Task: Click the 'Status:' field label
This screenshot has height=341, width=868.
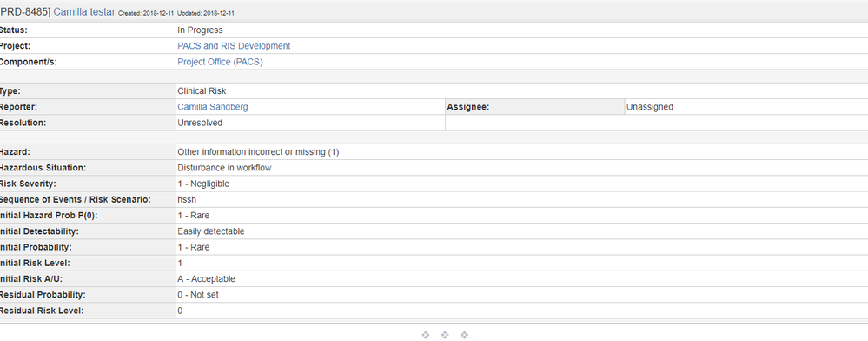Action: coord(13,30)
